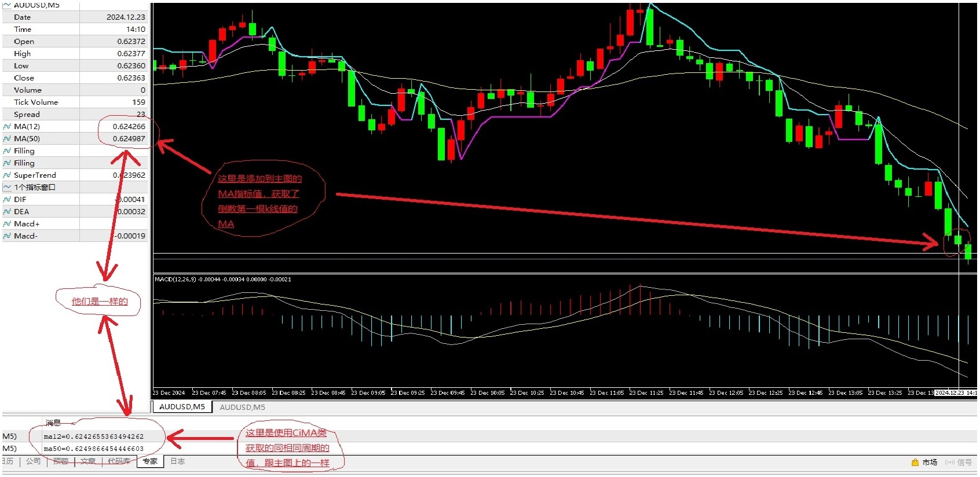Click the MACD(12,26,9) indicator label
This screenshot has height=477, width=980.
[175, 280]
